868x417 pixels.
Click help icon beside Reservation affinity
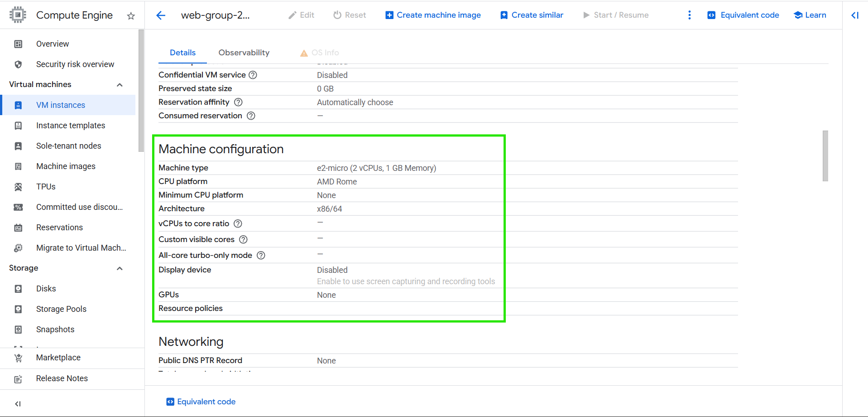(238, 102)
